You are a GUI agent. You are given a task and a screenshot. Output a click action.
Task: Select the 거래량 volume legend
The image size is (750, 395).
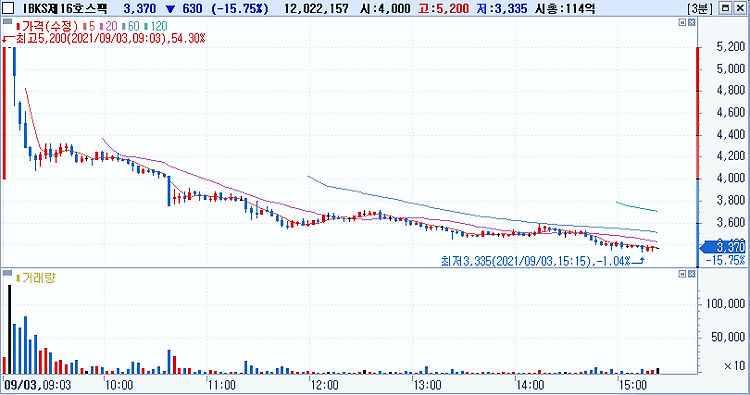pos(36,278)
